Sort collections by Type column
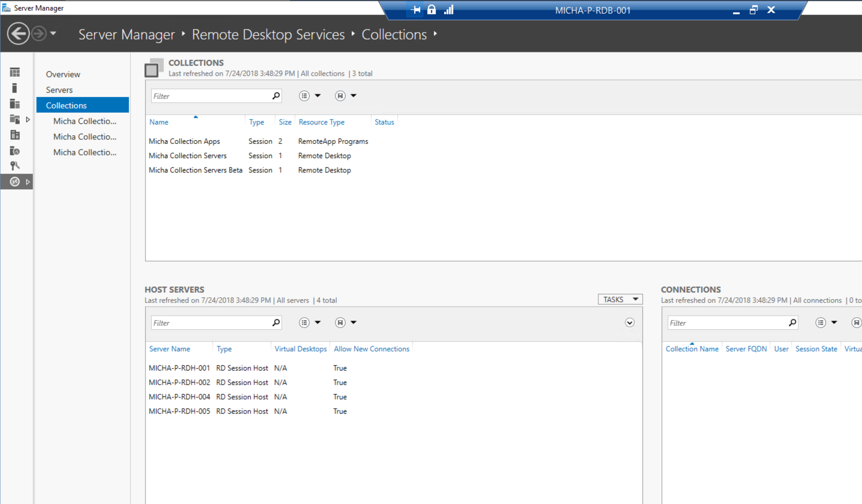Screen dimensions: 862x504 click(x=257, y=122)
